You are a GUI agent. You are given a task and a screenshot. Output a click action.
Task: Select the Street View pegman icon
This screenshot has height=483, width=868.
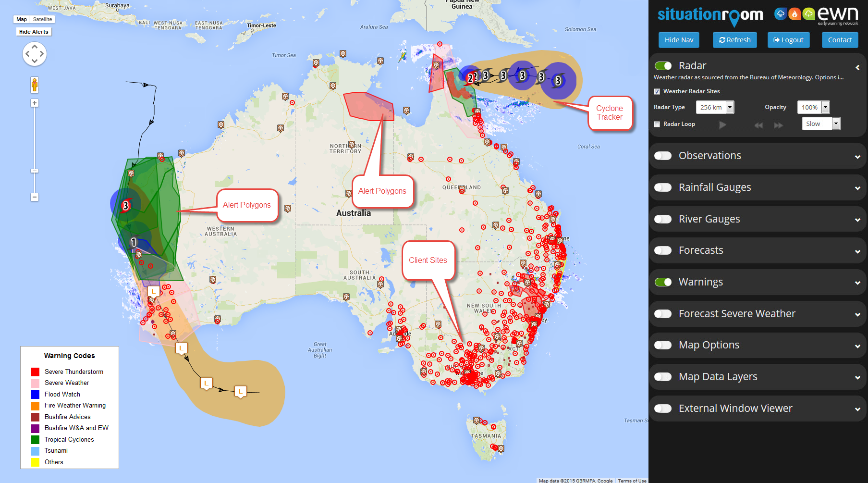[x=35, y=85]
